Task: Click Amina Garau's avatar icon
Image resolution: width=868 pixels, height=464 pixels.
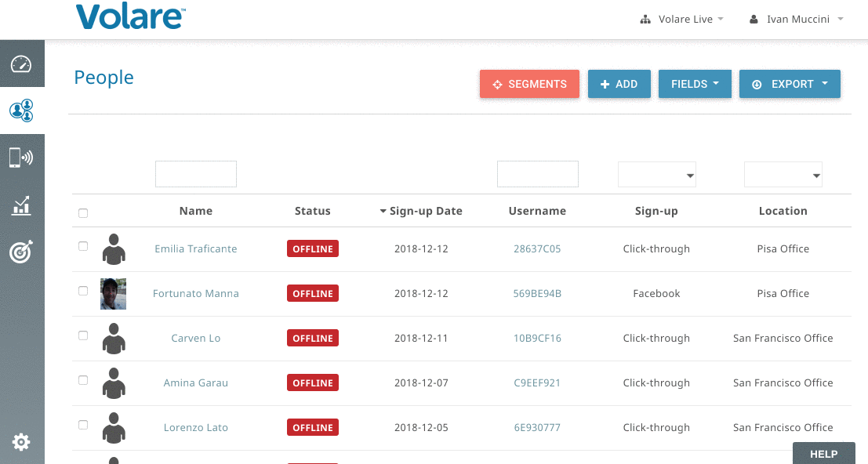Action: tap(114, 383)
